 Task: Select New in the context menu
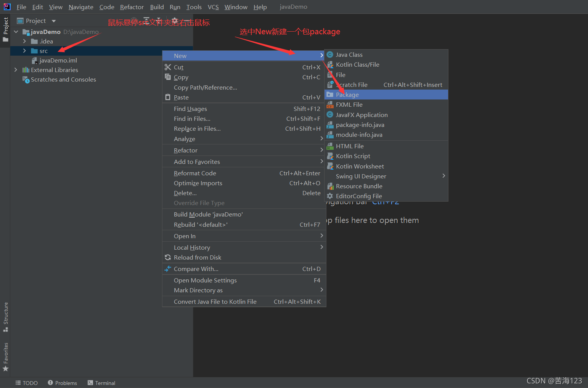244,56
